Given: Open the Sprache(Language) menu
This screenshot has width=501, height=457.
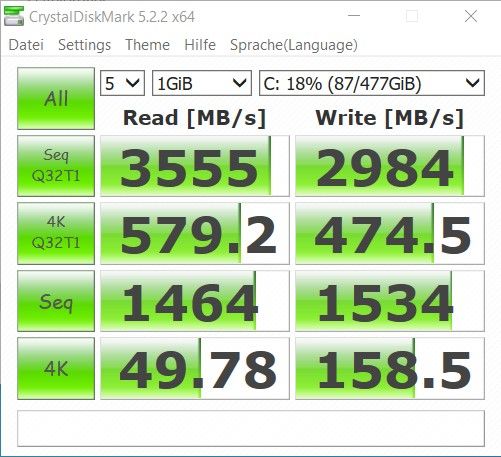Looking at the screenshot, I should 294,45.
